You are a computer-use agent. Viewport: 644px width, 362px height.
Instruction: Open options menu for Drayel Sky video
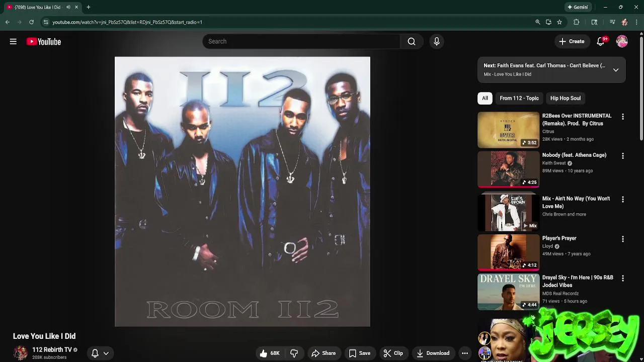pos(623,278)
